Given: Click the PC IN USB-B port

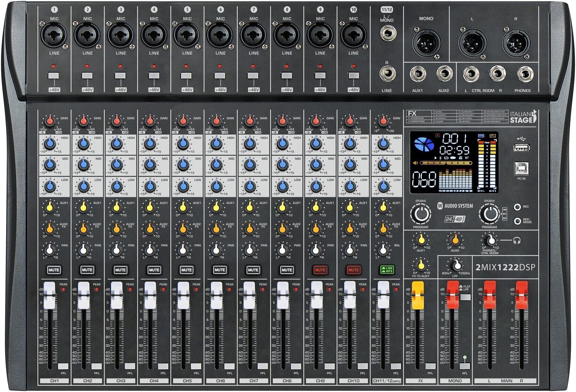Looking at the screenshot, I should coord(522,169).
